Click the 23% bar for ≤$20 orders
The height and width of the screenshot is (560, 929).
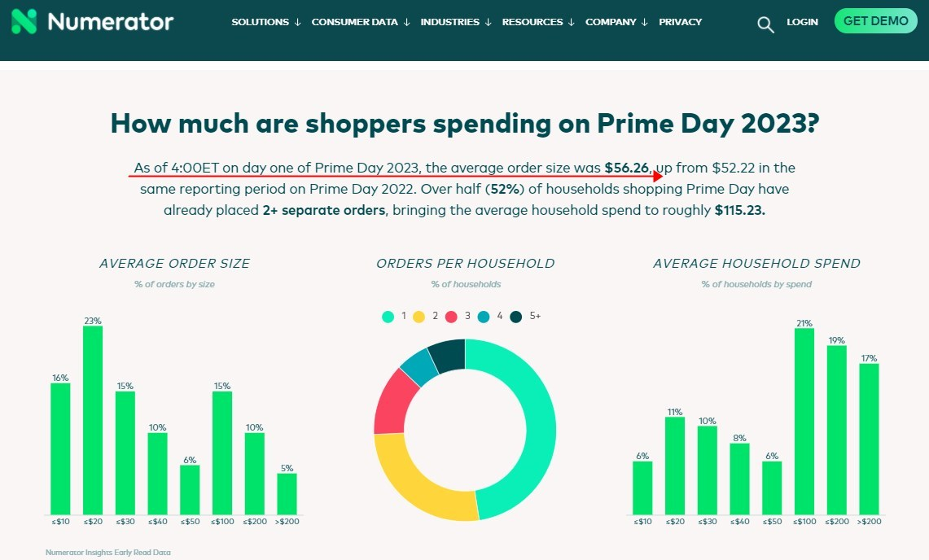click(x=93, y=420)
